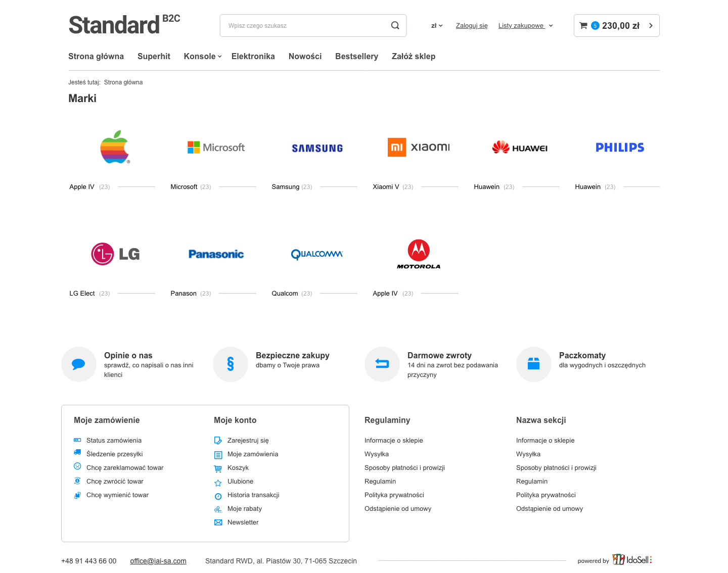Click the office@iai-sa.com email link
Viewport: 728px width, 573px height.
[x=158, y=561]
